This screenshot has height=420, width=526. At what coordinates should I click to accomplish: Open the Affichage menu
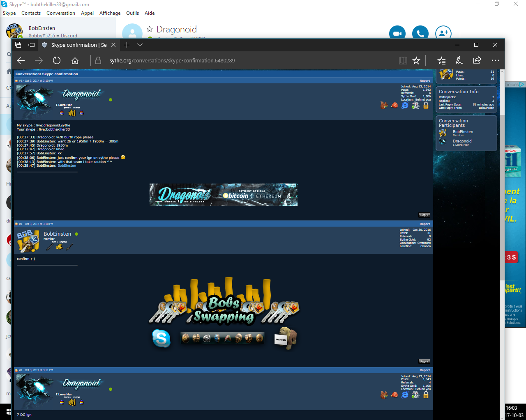pyautogui.click(x=110, y=13)
